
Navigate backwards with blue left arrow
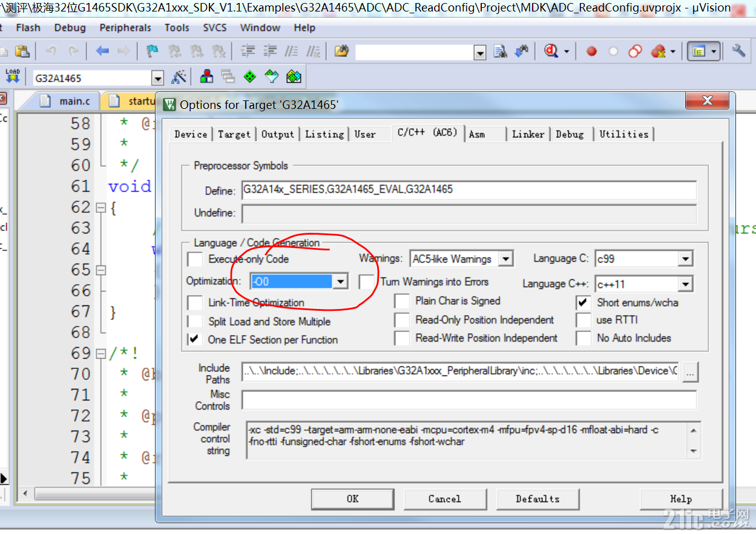pyautogui.click(x=102, y=51)
